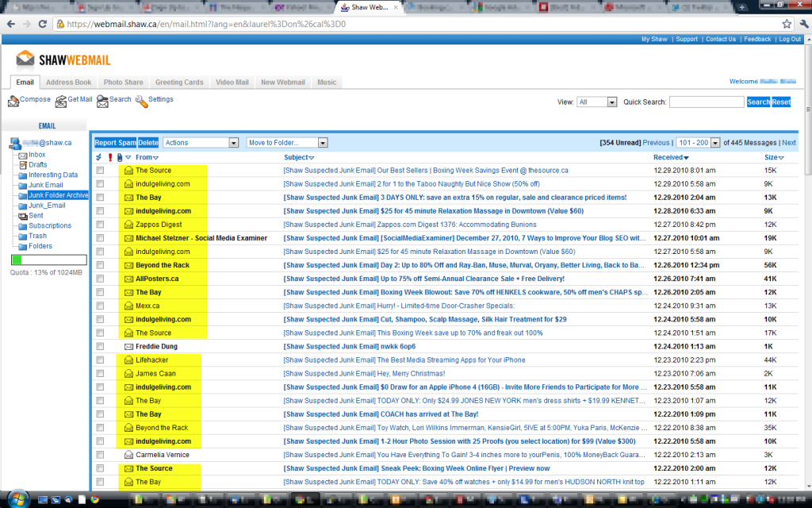Switch to the Address Book tab
Image resolution: width=812 pixels, height=508 pixels.
(68, 82)
